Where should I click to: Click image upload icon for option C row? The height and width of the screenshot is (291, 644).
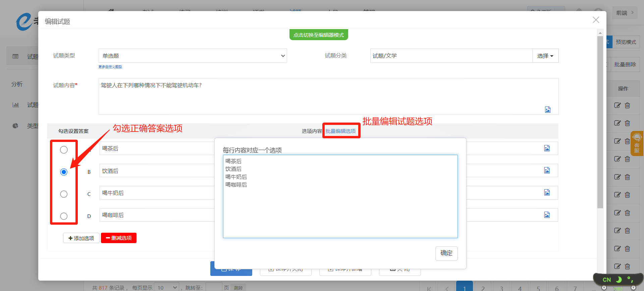547,193
